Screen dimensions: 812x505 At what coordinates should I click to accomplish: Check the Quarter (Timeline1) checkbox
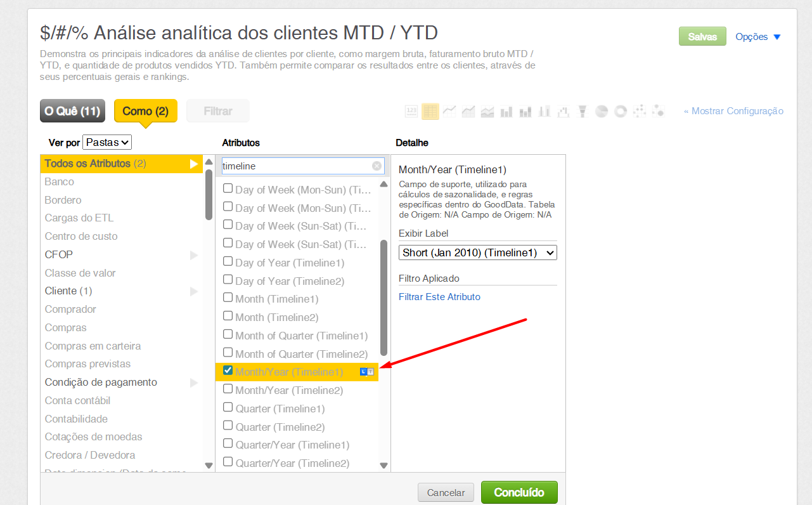[228, 407]
